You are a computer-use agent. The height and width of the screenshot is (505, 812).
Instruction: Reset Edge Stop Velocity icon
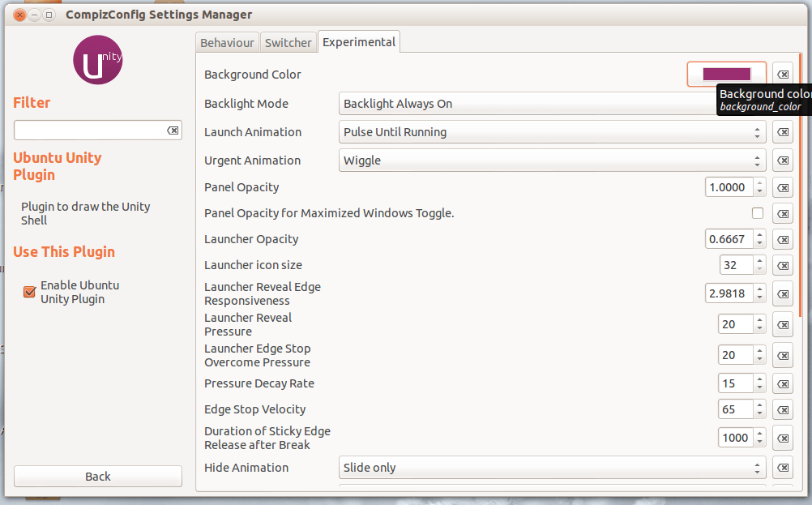(x=782, y=410)
